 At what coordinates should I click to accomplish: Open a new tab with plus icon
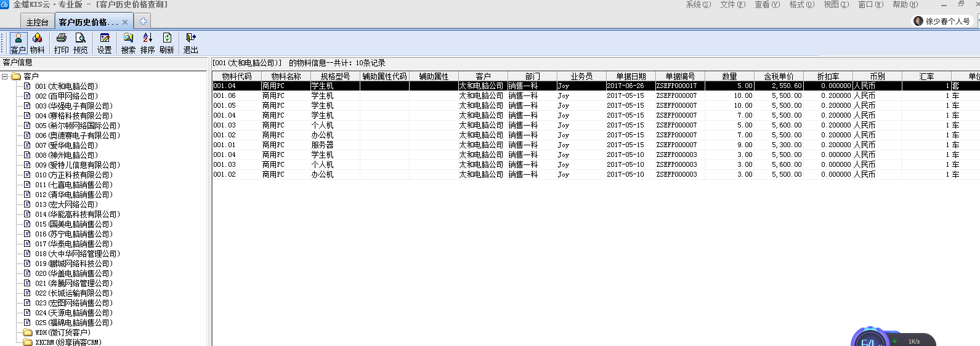point(143,22)
